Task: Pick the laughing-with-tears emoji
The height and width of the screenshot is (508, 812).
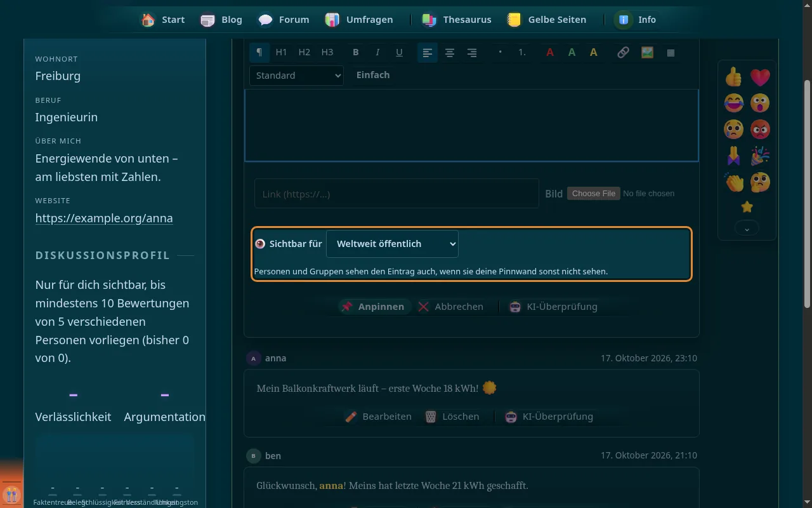Action: (x=734, y=103)
